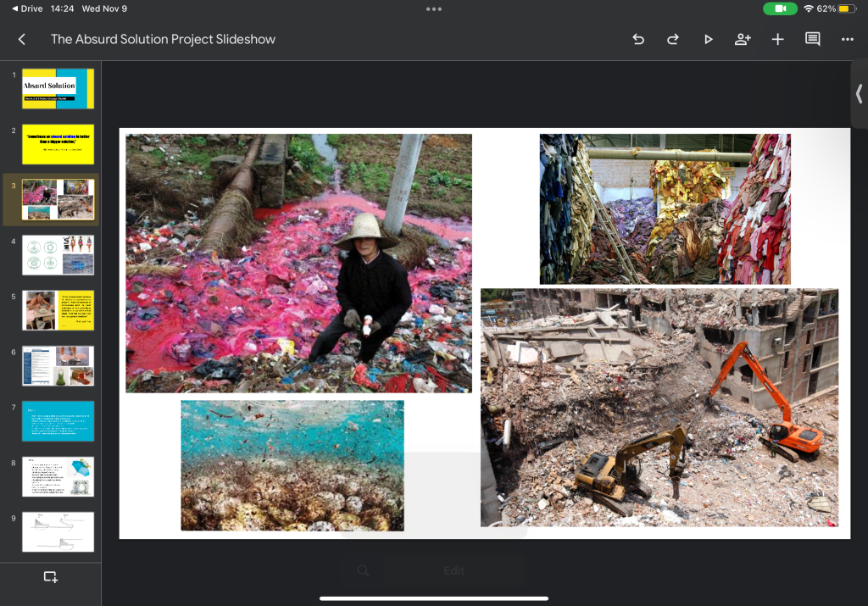
Task: Start slideshow with the play icon
Action: [x=708, y=39]
